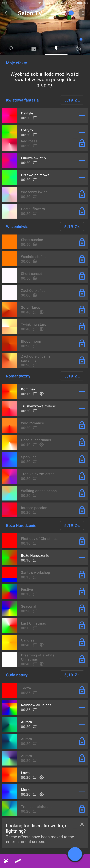Open the gear settings for Lawa
Viewport: 90px width, 868px height.
[42, 777]
